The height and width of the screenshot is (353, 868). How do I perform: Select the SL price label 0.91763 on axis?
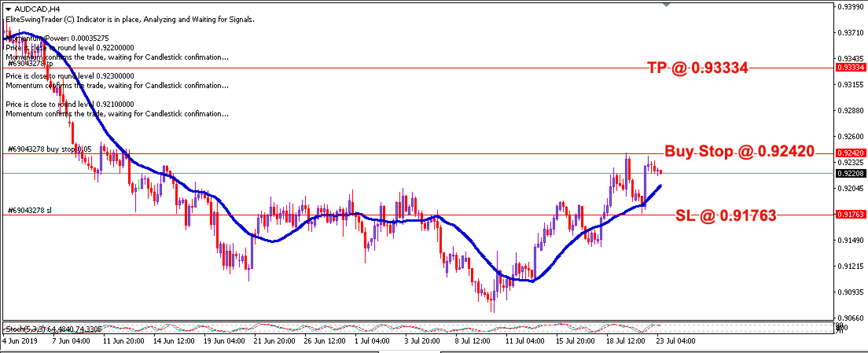851,214
